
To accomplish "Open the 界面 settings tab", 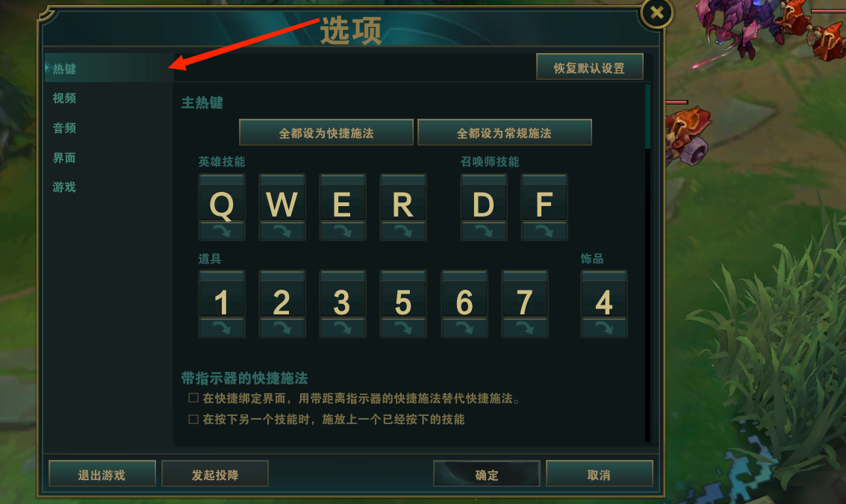I will (x=64, y=158).
